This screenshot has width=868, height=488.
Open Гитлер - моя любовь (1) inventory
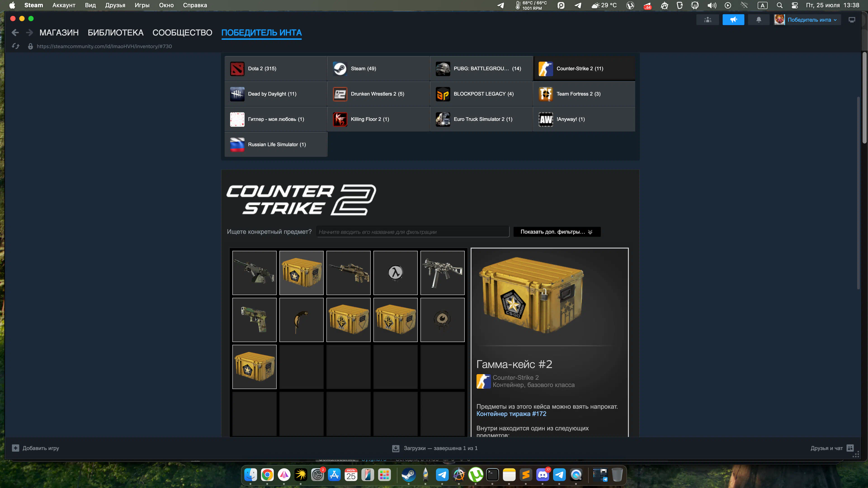click(x=276, y=119)
